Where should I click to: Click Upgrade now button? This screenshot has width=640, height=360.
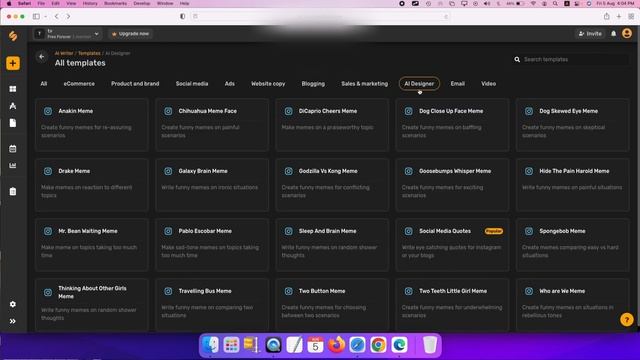click(x=131, y=34)
